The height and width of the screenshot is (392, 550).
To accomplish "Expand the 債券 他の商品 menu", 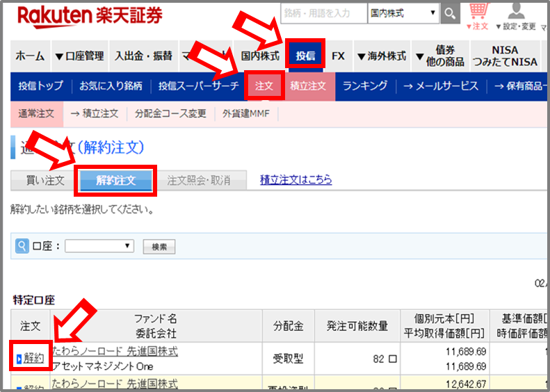I will click(440, 56).
